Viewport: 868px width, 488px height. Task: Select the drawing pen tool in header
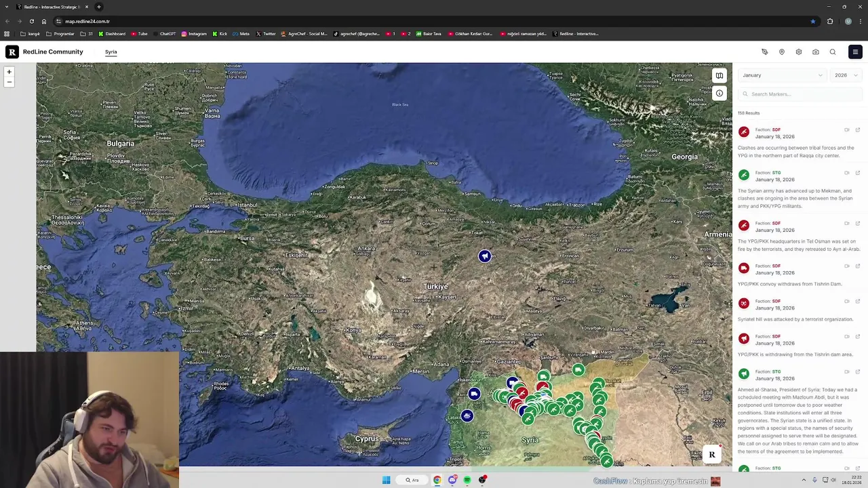click(764, 52)
